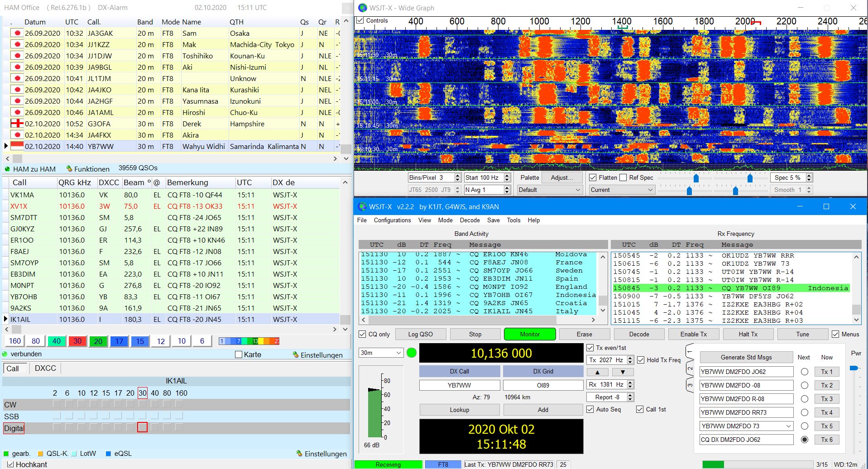
Task: Click the green indicator next to 30m band
Action: tap(411, 353)
